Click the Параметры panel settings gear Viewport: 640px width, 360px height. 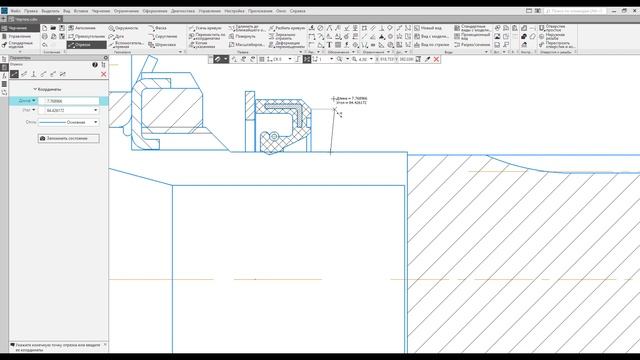tap(105, 58)
